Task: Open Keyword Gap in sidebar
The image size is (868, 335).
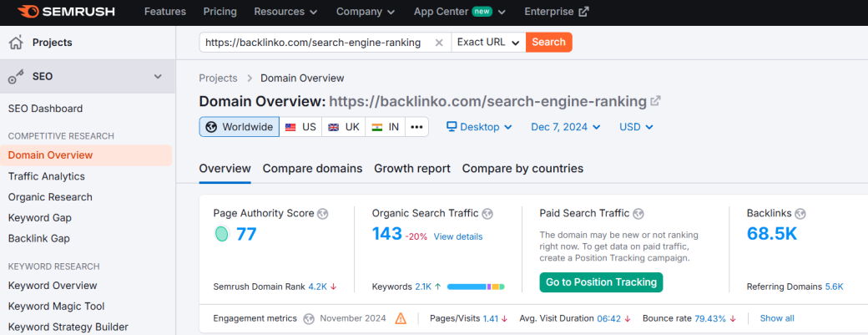Action: [40, 218]
